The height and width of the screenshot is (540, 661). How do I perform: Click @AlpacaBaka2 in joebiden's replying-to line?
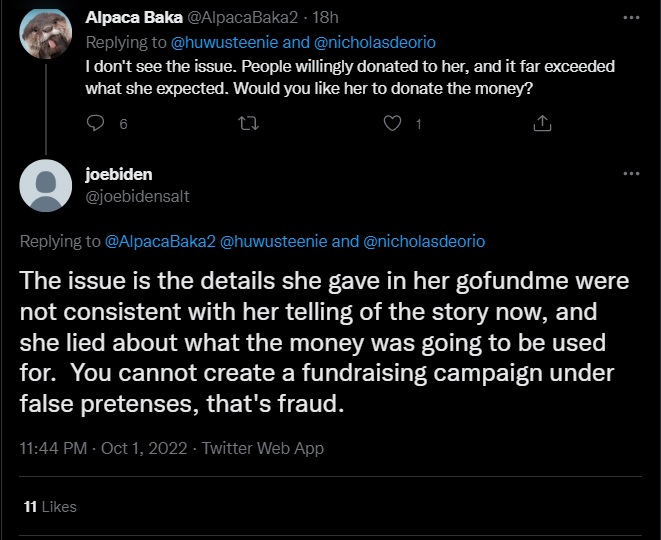[159, 242]
